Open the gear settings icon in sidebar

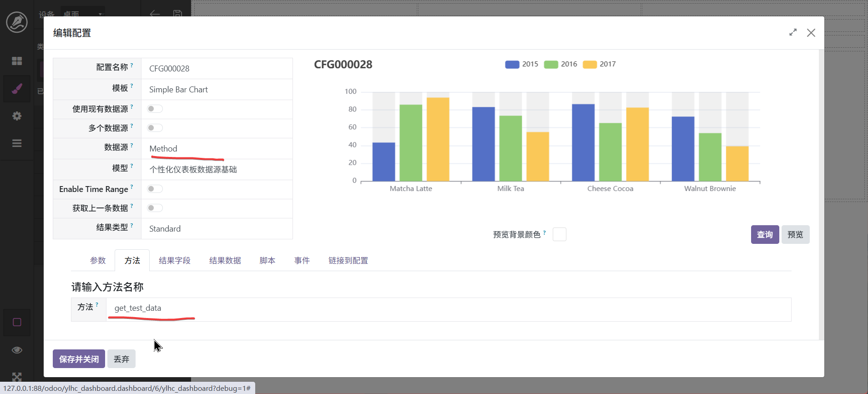pyautogui.click(x=17, y=116)
